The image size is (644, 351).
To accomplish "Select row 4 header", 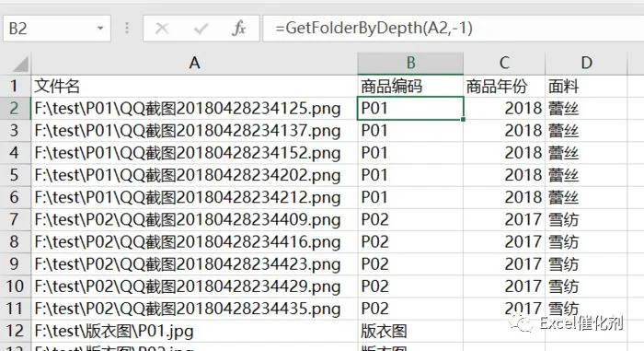I will [x=16, y=153].
